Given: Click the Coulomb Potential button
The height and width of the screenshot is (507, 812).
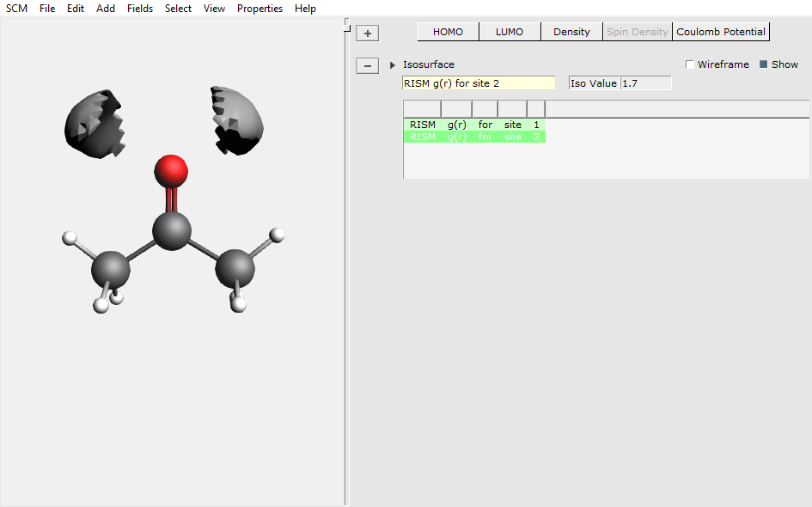Looking at the screenshot, I should (x=720, y=32).
